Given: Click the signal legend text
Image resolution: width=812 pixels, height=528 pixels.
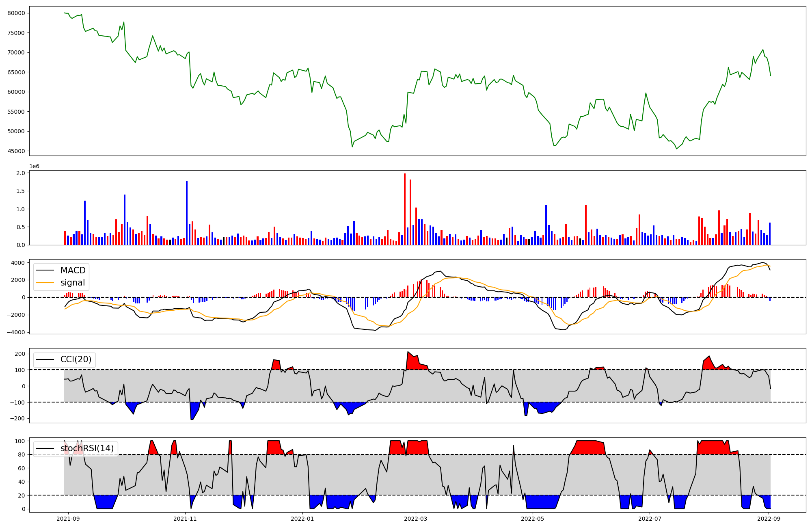Looking at the screenshot, I should [x=73, y=283].
